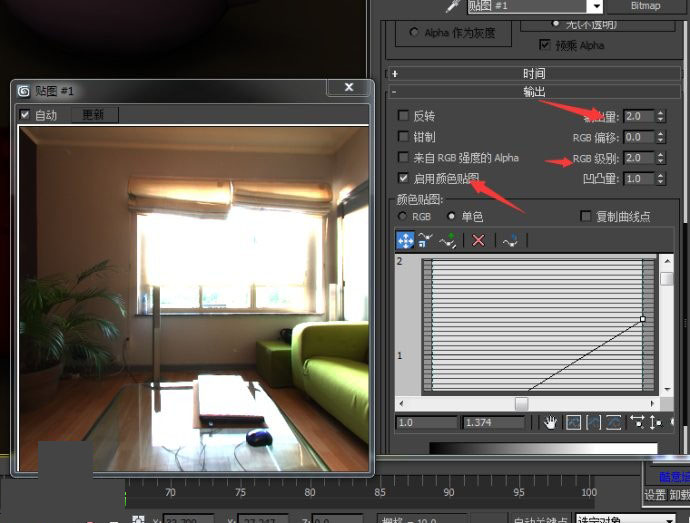Viewport: 690px width, 523px height.
Task: Expand the 时间 (Time) rollout
Action: (x=534, y=74)
